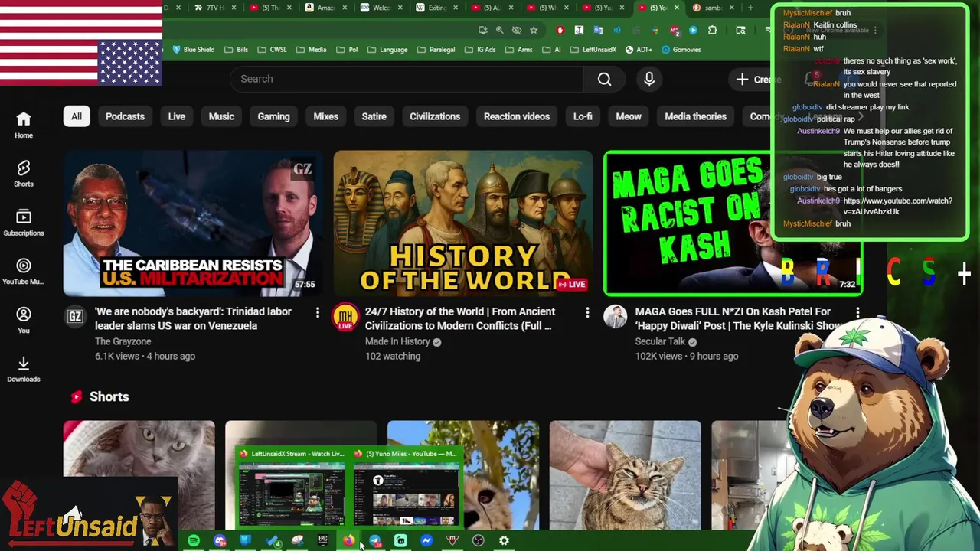Open the Gomovies bookmark
Image resolution: width=980 pixels, height=551 pixels.
coord(681,50)
